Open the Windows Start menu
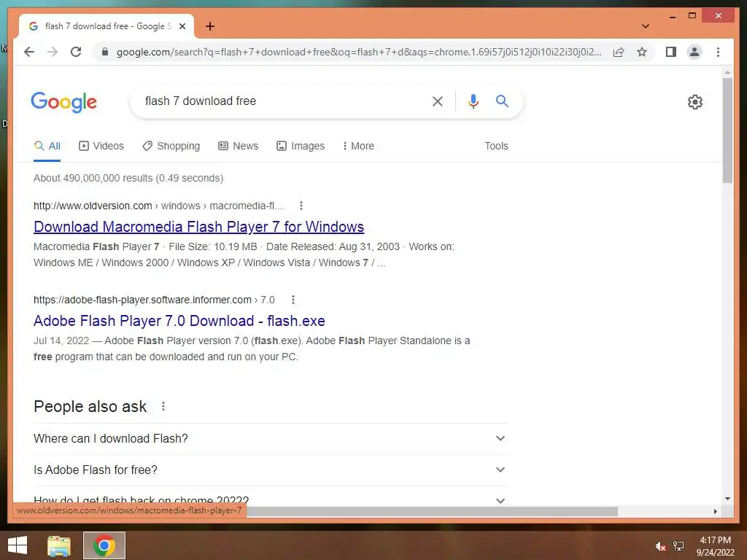The image size is (747, 560). tap(18, 545)
